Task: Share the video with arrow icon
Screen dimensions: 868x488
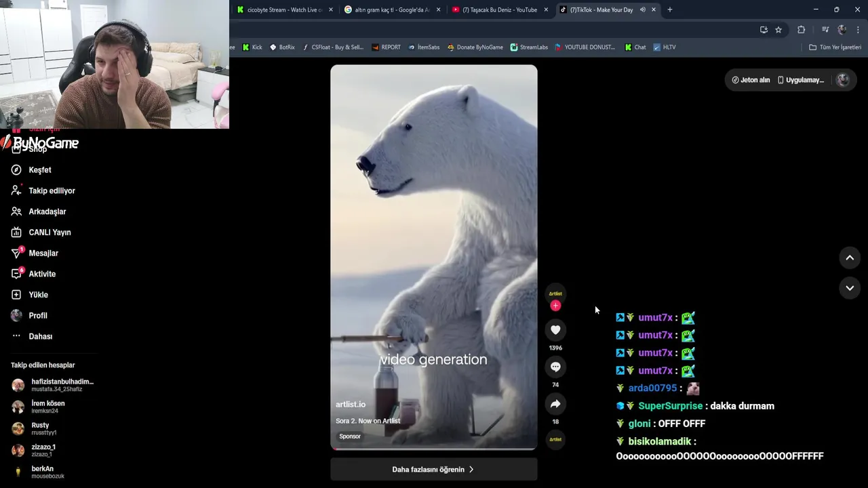Action: tap(555, 404)
